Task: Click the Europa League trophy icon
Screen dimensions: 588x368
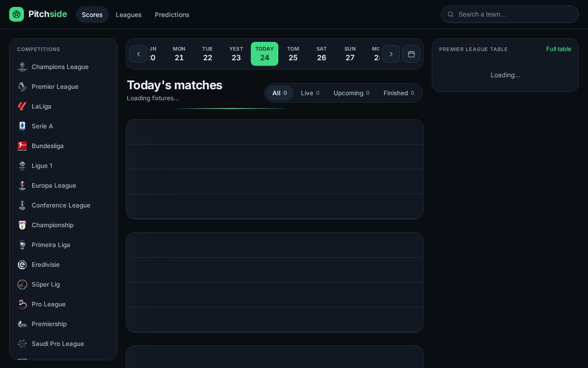Action: coord(22,185)
